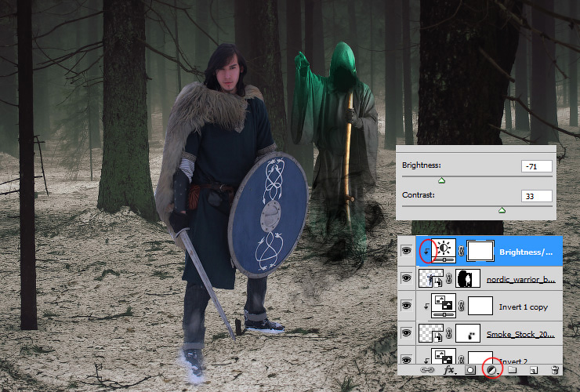Toggle mask link on Brightness/Contrast layer
The height and width of the screenshot is (392, 580).
coord(462,251)
